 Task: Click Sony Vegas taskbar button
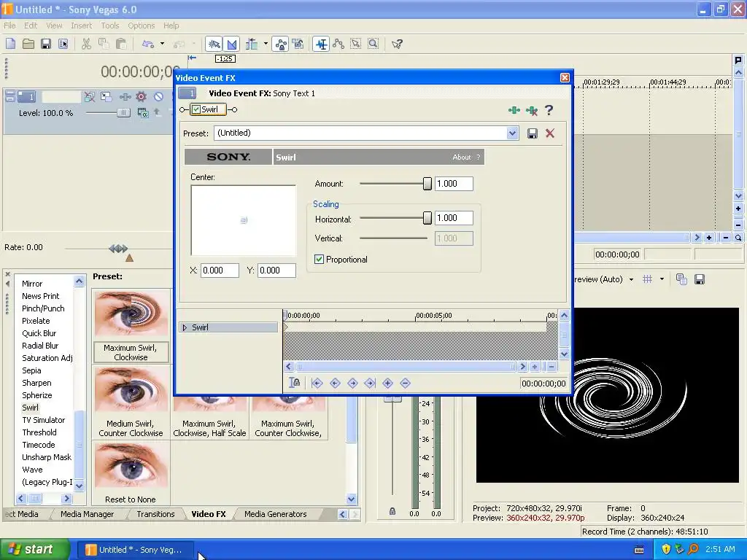(x=135, y=550)
